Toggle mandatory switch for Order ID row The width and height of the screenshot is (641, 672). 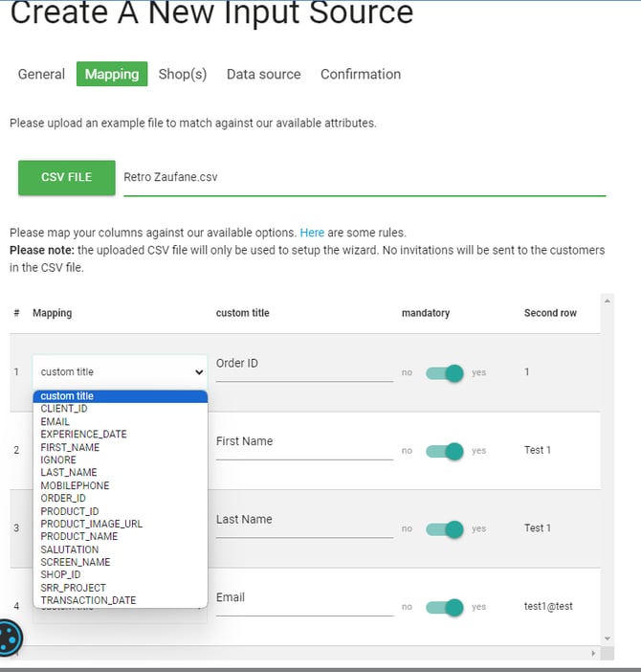click(445, 372)
